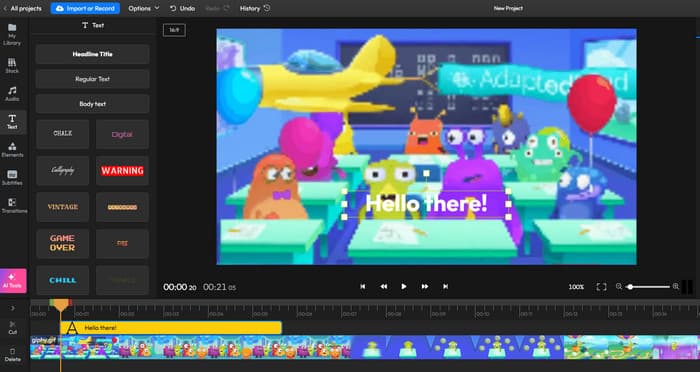Choose the VINTAGE text style

tap(63, 207)
